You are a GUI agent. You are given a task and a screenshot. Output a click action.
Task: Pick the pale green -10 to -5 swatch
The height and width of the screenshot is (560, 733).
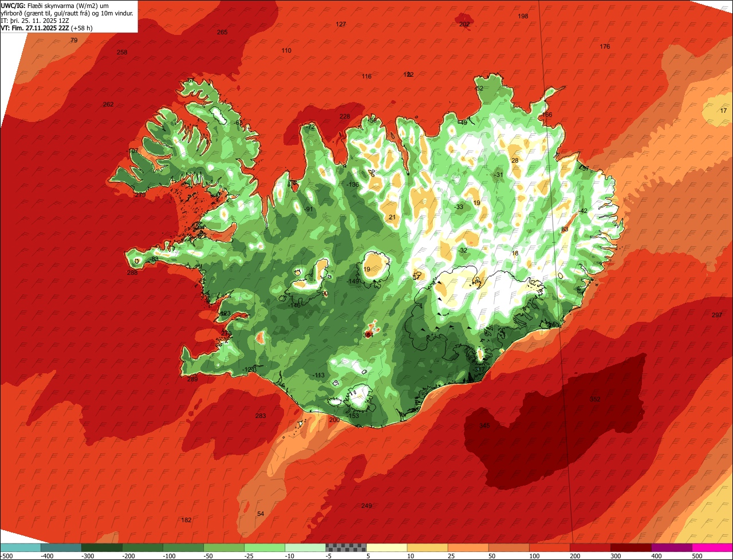(x=305, y=548)
